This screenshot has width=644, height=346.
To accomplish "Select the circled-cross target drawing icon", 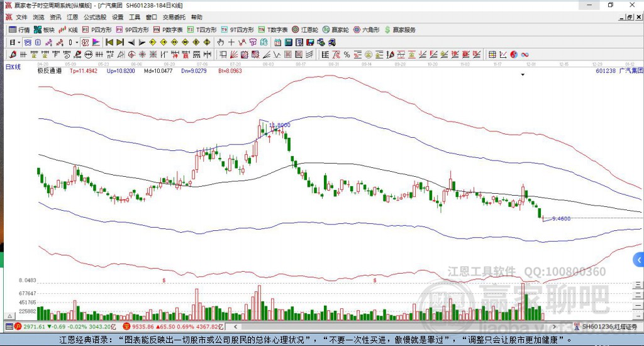I will pos(131,54).
